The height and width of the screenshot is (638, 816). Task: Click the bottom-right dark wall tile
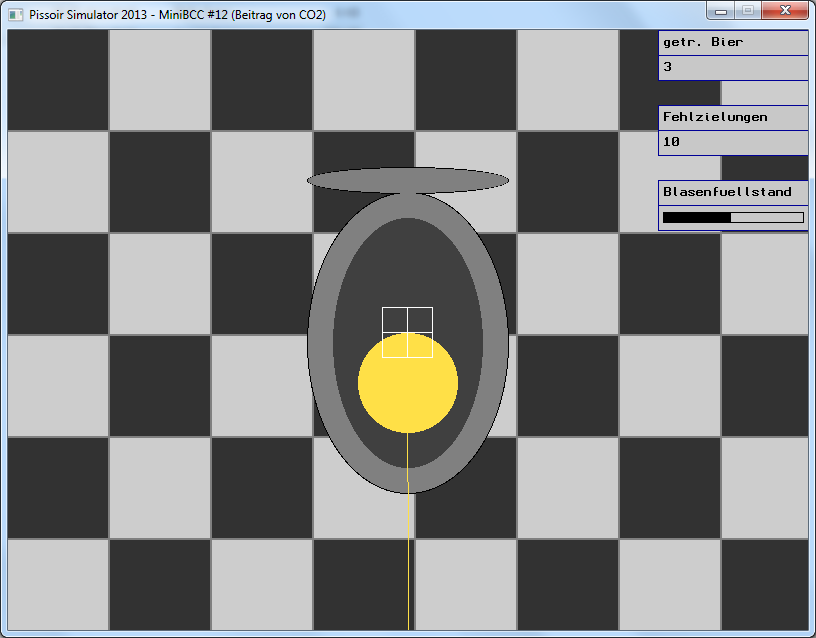point(765,583)
